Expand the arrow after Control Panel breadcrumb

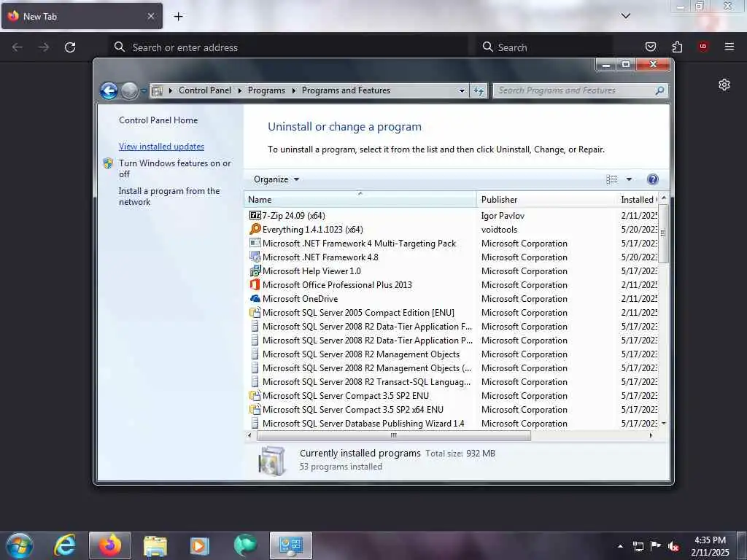click(x=239, y=90)
